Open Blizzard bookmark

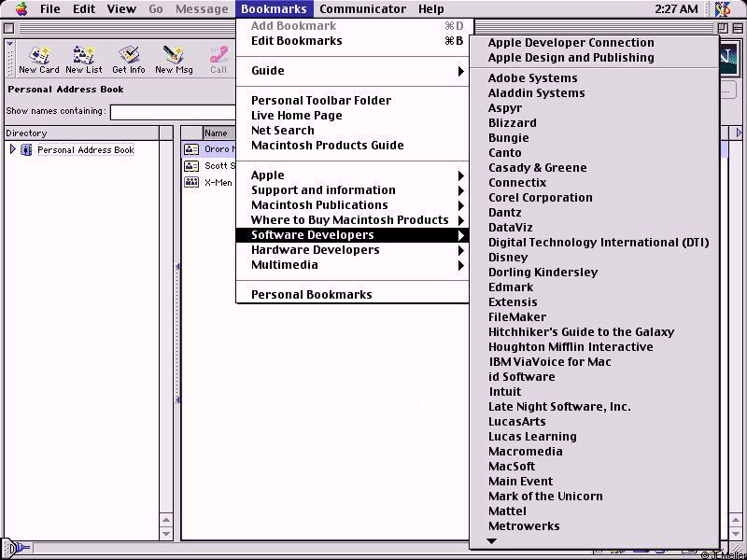click(x=594, y=123)
